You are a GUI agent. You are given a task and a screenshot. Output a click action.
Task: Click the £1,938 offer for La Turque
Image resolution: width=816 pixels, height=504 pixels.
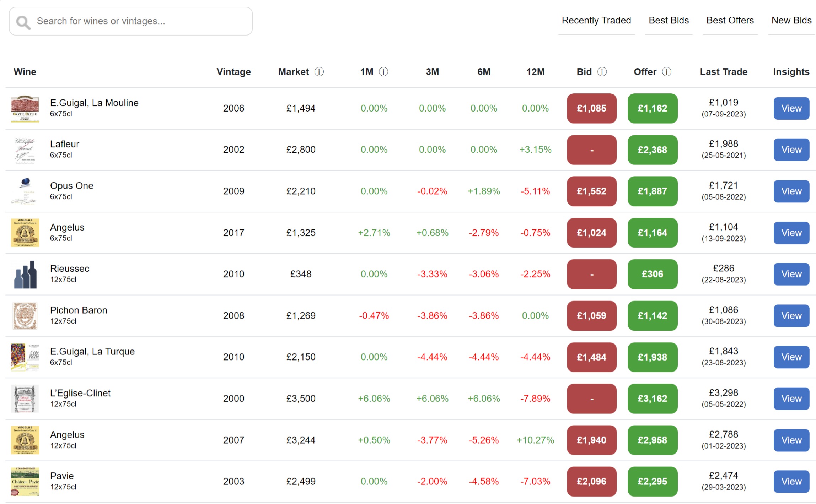[653, 357]
